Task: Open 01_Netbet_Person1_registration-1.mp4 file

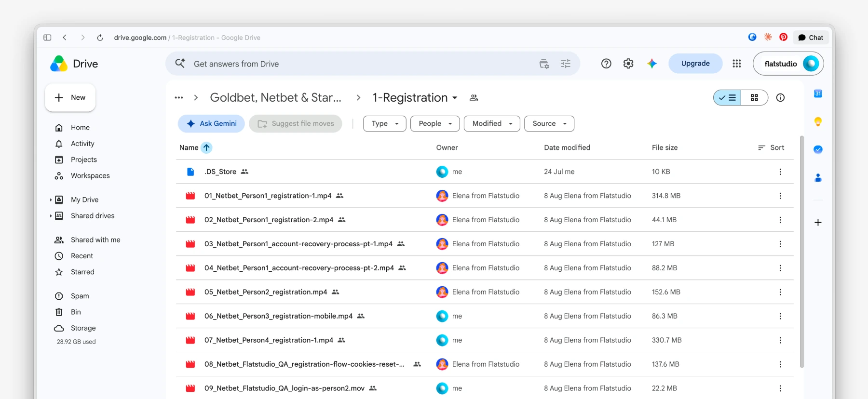Action: tap(268, 196)
